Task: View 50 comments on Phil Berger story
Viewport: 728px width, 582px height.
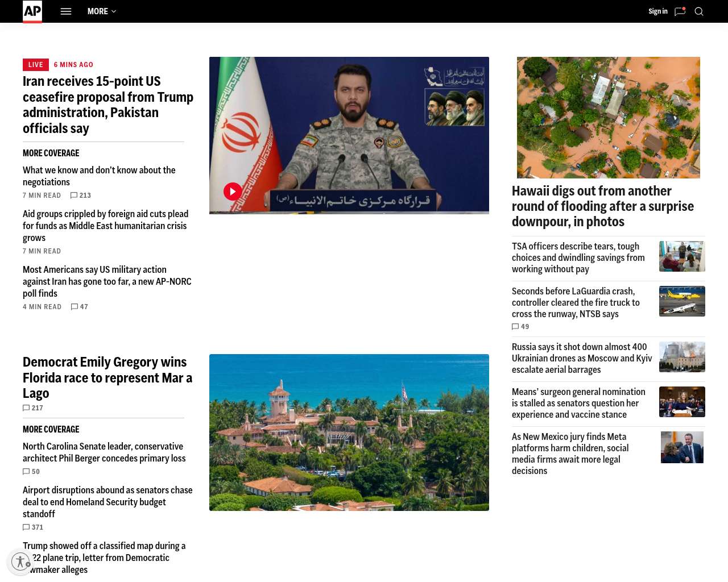Action: (x=31, y=472)
